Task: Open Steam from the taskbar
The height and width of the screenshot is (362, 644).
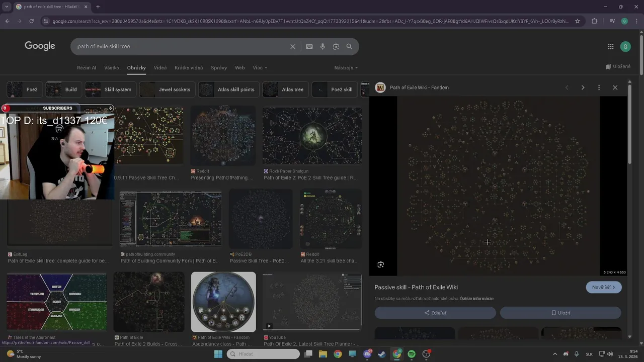Action: point(382,354)
